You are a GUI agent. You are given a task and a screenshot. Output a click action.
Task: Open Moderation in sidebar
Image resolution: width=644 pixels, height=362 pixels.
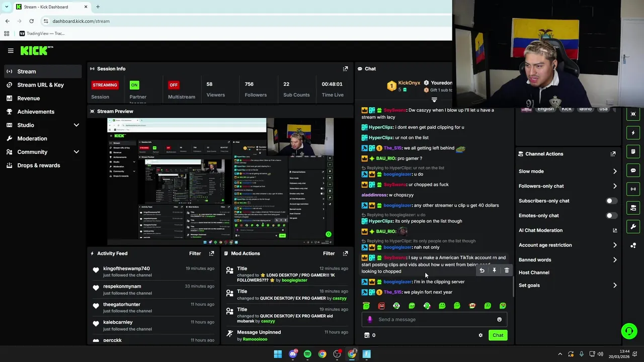43,138
